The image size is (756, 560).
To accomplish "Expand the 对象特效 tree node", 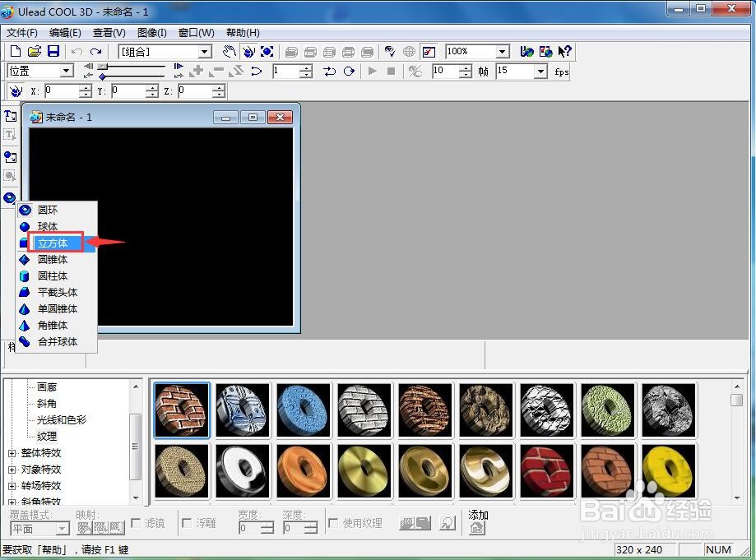I will 12,470.
